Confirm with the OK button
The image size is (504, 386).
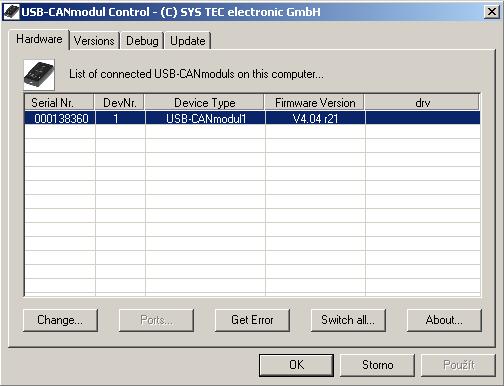tap(296, 365)
